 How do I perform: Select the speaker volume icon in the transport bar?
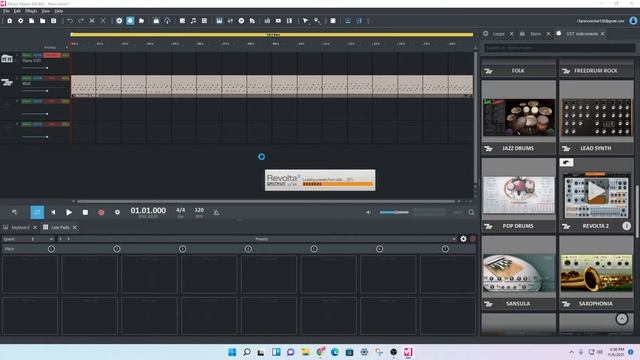pyautogui.click(x=368, y=212)
